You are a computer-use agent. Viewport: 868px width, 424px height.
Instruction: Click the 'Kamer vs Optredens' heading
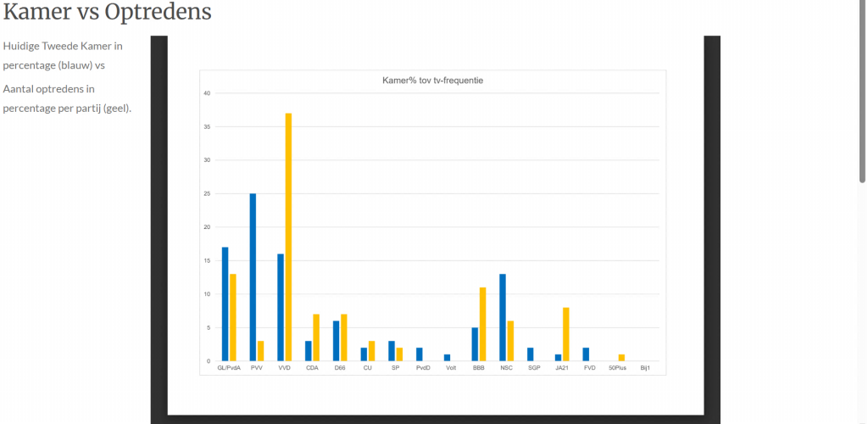pos(108,13)
